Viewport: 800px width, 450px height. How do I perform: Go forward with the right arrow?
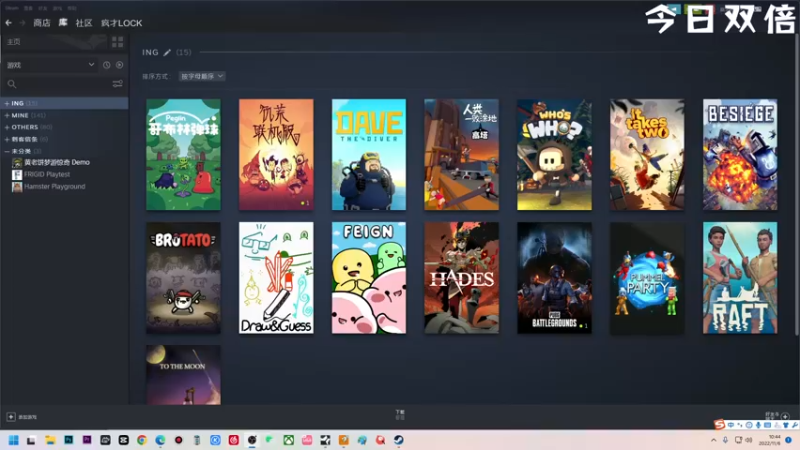pyautogui.click(x=22, y=23)
